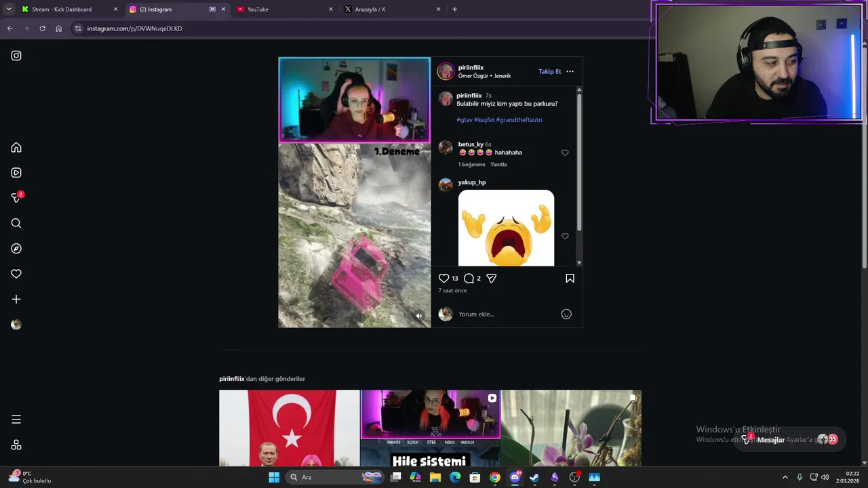Open the tab search dropdown arrow
The image size is (868, 488).
8,9
